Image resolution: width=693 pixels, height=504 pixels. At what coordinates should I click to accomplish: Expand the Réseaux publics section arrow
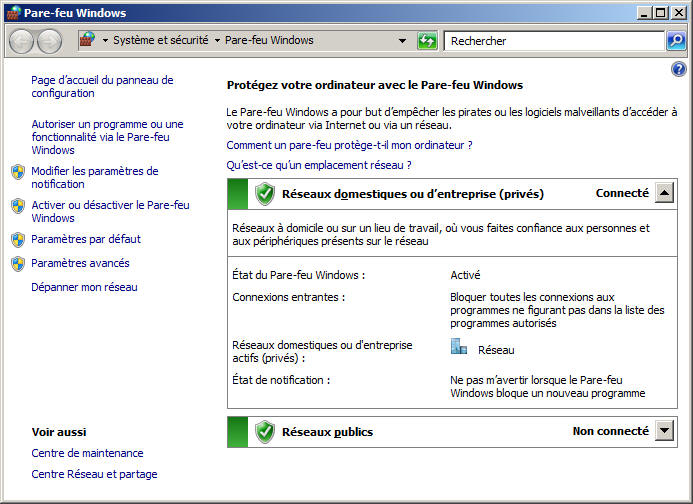click(x=664, y=430)
